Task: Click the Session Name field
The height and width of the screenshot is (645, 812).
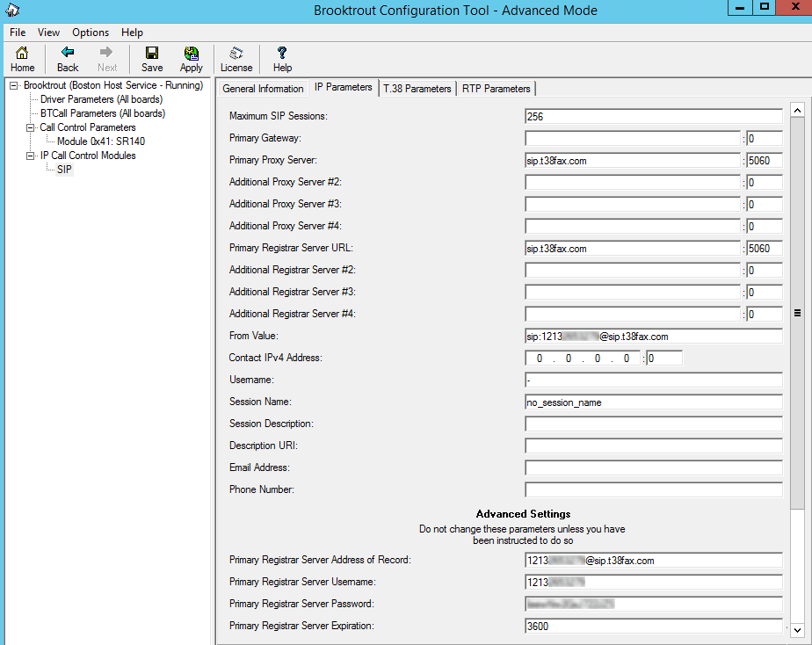Action: pyautogui.click(x=653, y=402)
